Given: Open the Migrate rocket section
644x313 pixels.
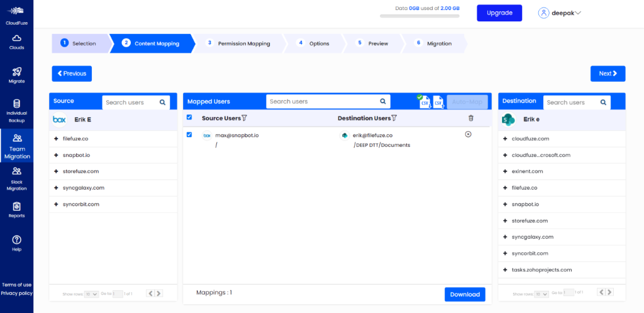Looking at the screenshot, I should pyautogui.click(x=16, y=76).
